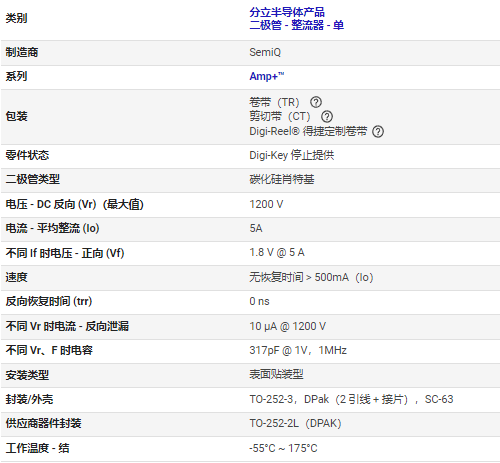
Task: Select the -55°C ~ 175°C operating temperature
Action: (283, 448)
